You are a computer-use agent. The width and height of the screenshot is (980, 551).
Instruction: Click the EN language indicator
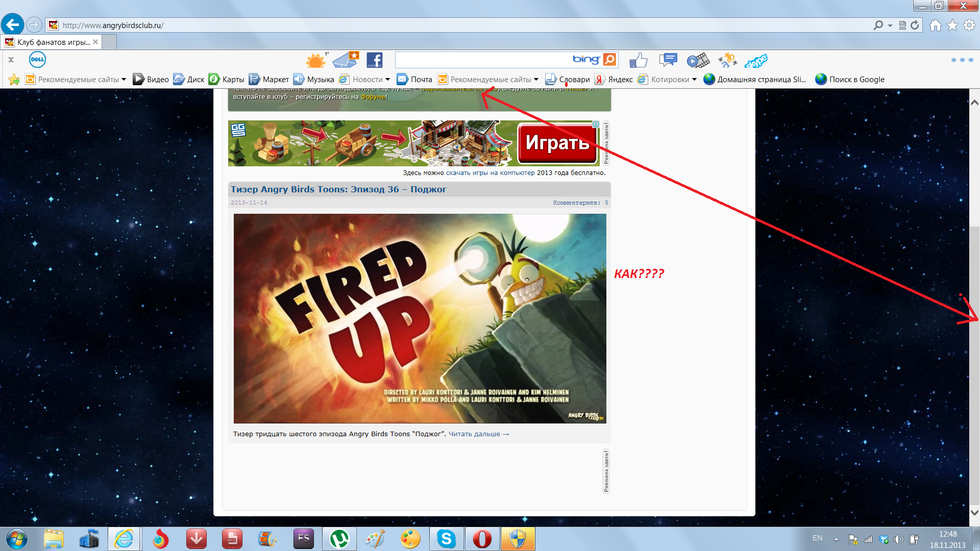(x=817, y=538)
